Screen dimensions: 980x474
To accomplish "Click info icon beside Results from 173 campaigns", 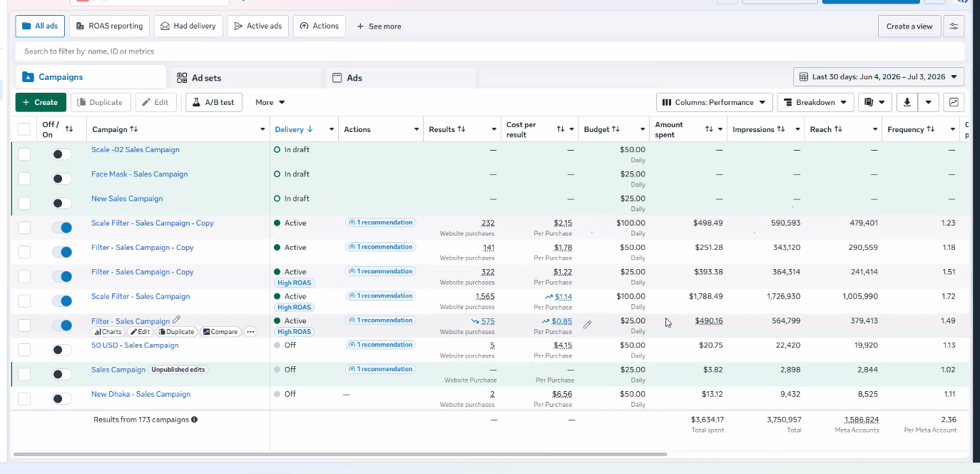I will pos(195,420).
